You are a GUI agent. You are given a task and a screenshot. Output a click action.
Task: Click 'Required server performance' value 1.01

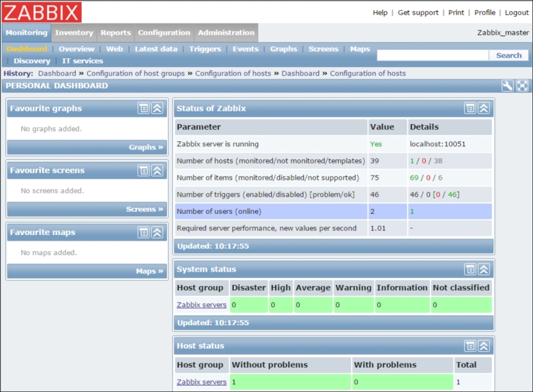point(378,228)
